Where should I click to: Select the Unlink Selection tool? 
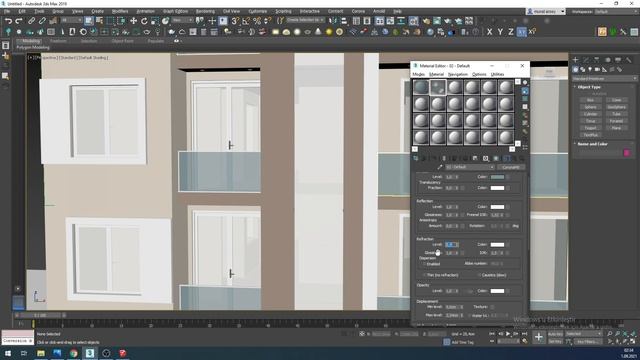coord(42,21)
